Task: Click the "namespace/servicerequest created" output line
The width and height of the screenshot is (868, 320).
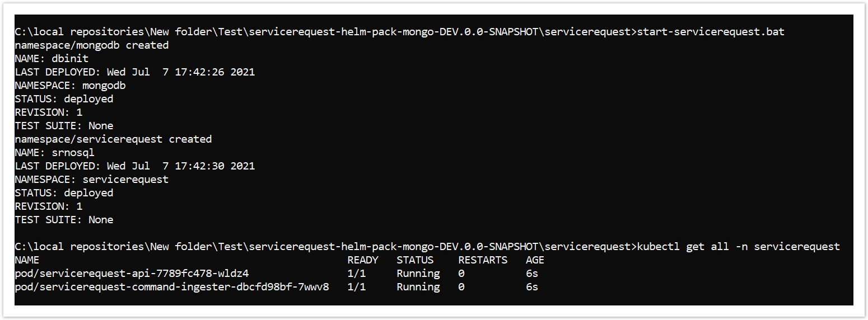Action: [x=113, y=139]
